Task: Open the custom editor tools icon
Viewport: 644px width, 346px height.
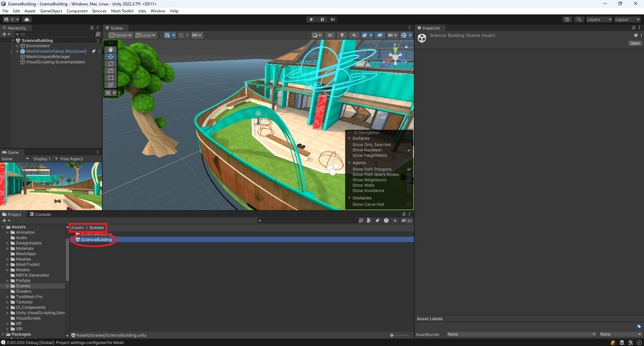Action: click(109, 93)
